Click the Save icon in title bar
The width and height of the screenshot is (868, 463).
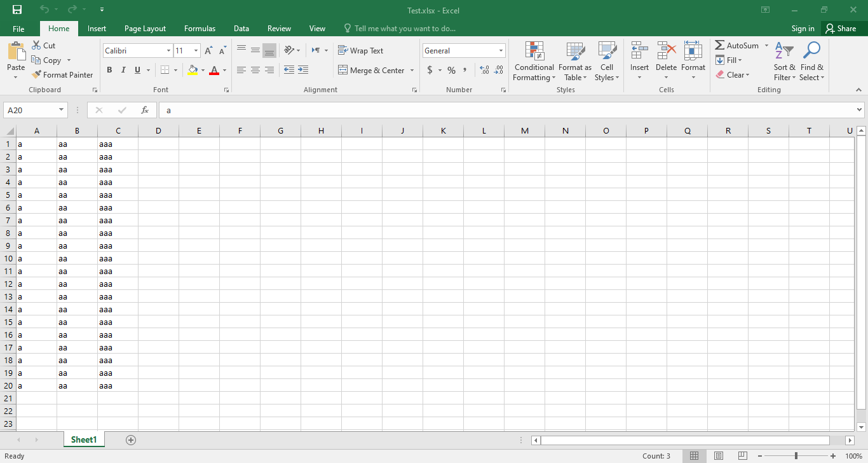pyautogui.click(x=17, y=10)
